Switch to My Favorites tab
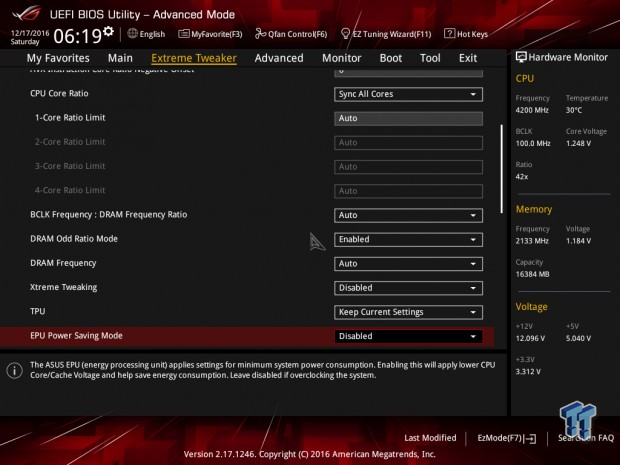Viewport: 620px width, 465px height. click(58, 58)
